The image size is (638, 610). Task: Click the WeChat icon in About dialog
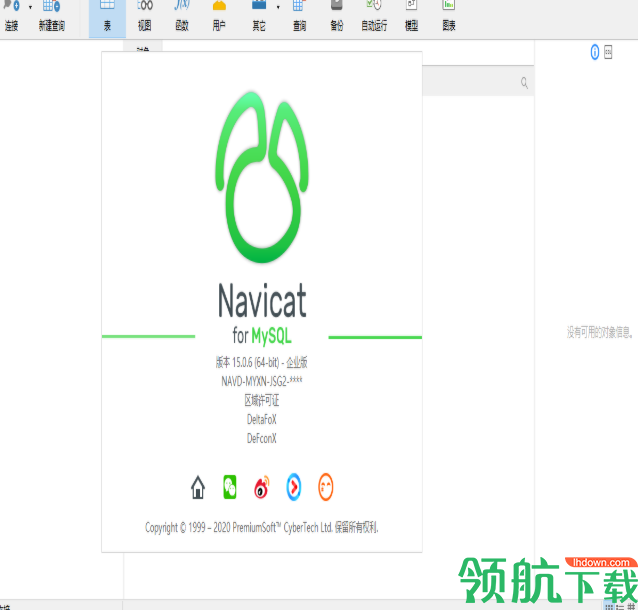tap(230, 487)
